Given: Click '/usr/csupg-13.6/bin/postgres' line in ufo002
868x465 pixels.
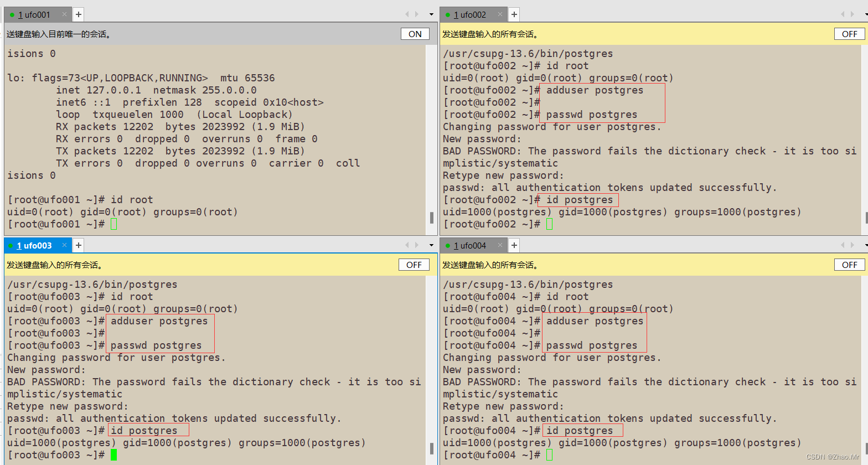Looking at the screenshot, I should click(x=528, y=54).
